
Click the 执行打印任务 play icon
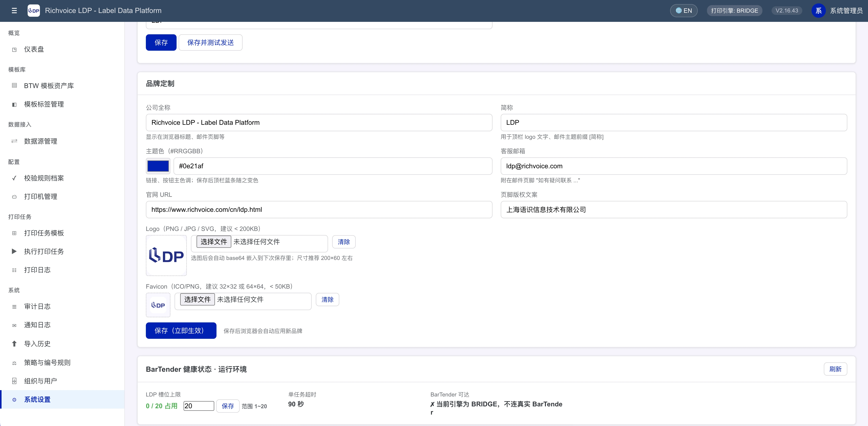coord(14,251)
